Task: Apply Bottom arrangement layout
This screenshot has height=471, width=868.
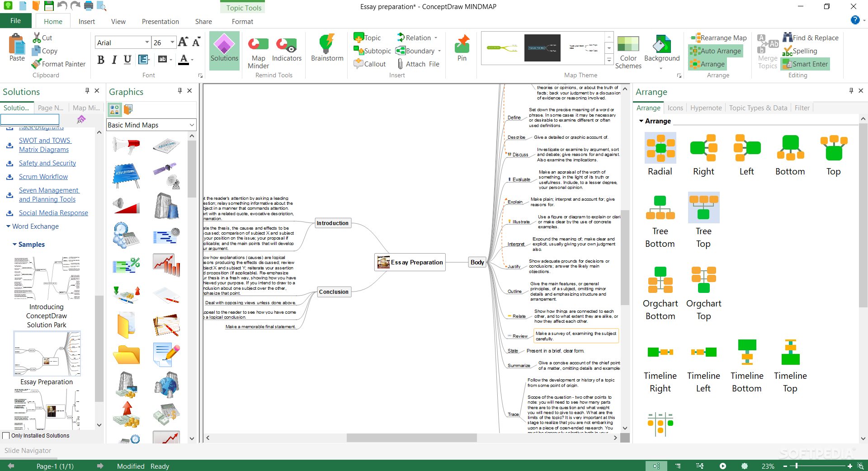Action: 790,155
